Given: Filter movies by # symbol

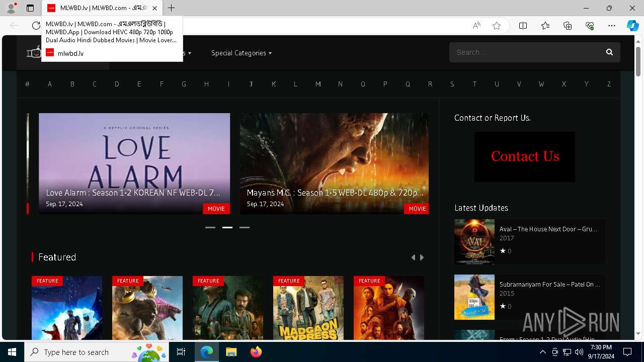Looking at the screenshot, I should [x=27, y=84].
